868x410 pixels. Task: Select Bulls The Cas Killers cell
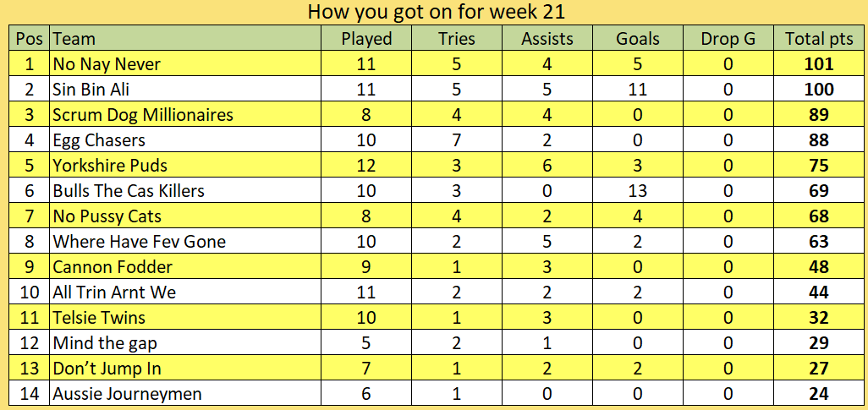point(185,191)
